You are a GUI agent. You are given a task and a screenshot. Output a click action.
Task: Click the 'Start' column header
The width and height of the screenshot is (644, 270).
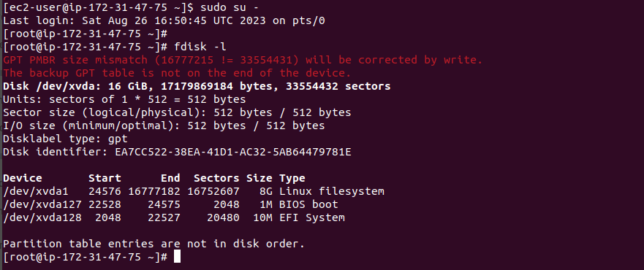(105, 178)
